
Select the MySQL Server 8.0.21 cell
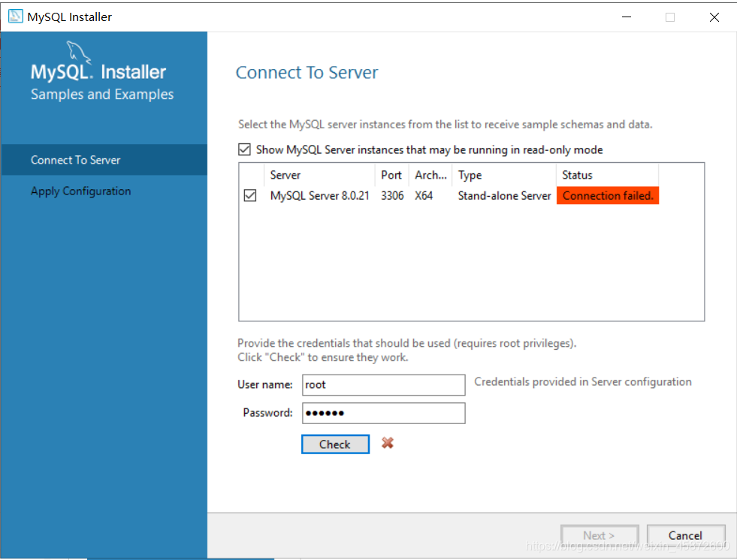(319, 195)
